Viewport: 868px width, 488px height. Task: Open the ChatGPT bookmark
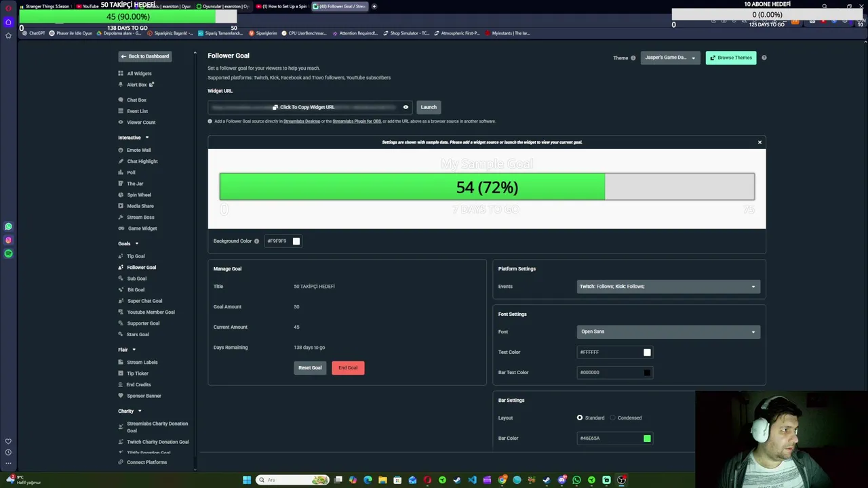33,33
